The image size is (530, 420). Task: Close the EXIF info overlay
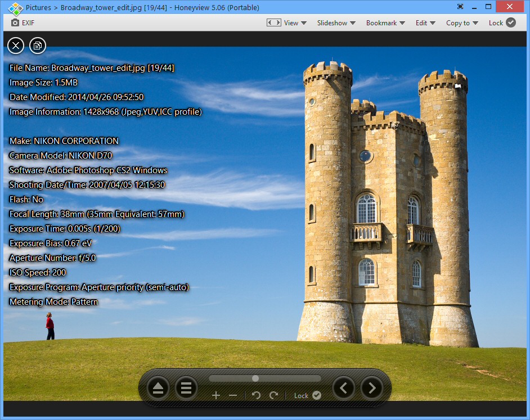(x=16, y=46)
